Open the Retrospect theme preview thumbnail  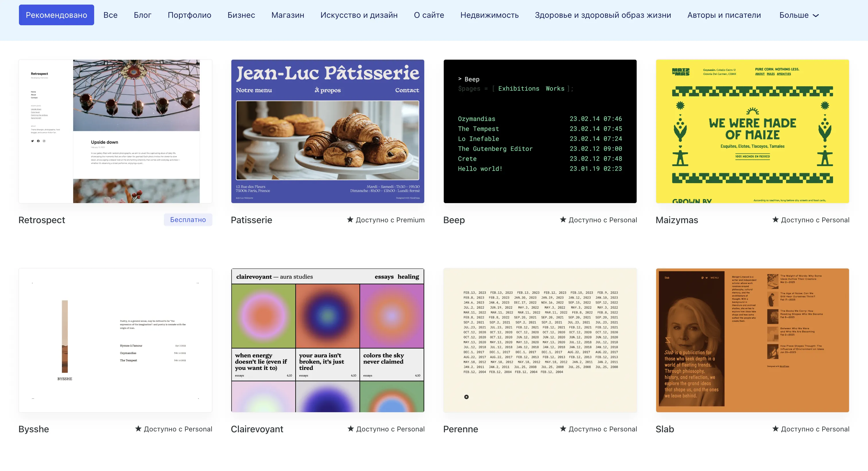coord(115,131)
